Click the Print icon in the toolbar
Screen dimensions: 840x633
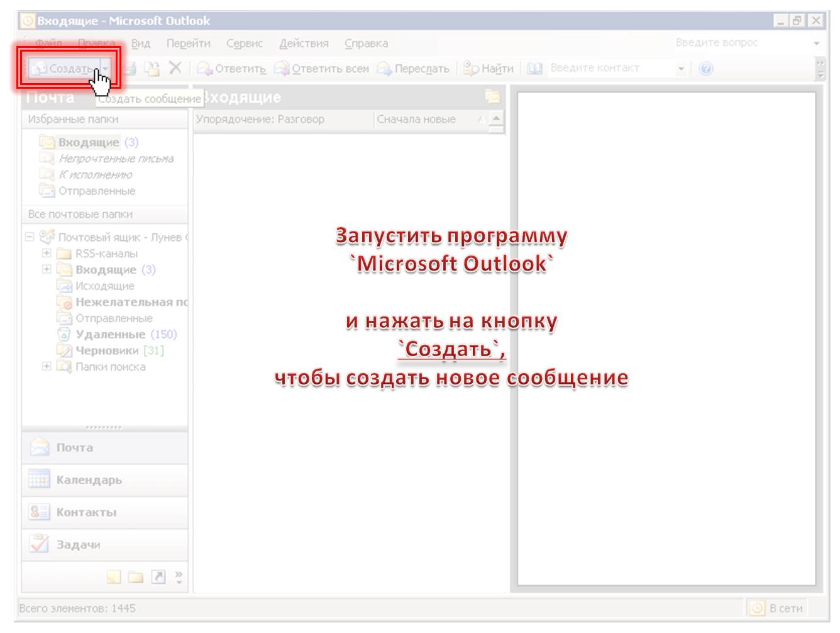pos(128,68)
